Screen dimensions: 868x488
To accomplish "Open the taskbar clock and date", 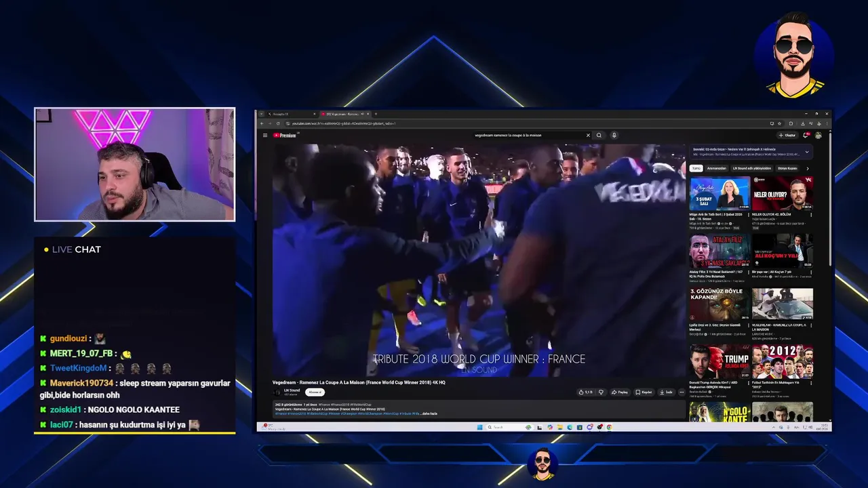I will [x=822, y=427].
